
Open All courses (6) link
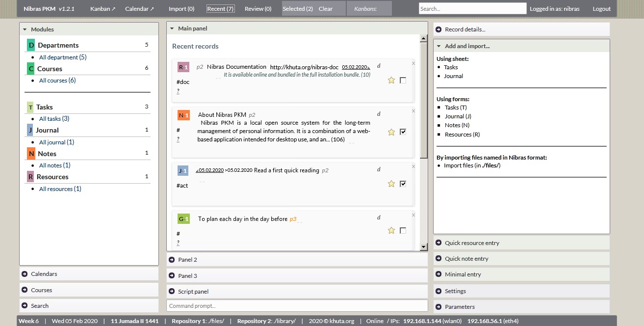click(x=57, y=81)
